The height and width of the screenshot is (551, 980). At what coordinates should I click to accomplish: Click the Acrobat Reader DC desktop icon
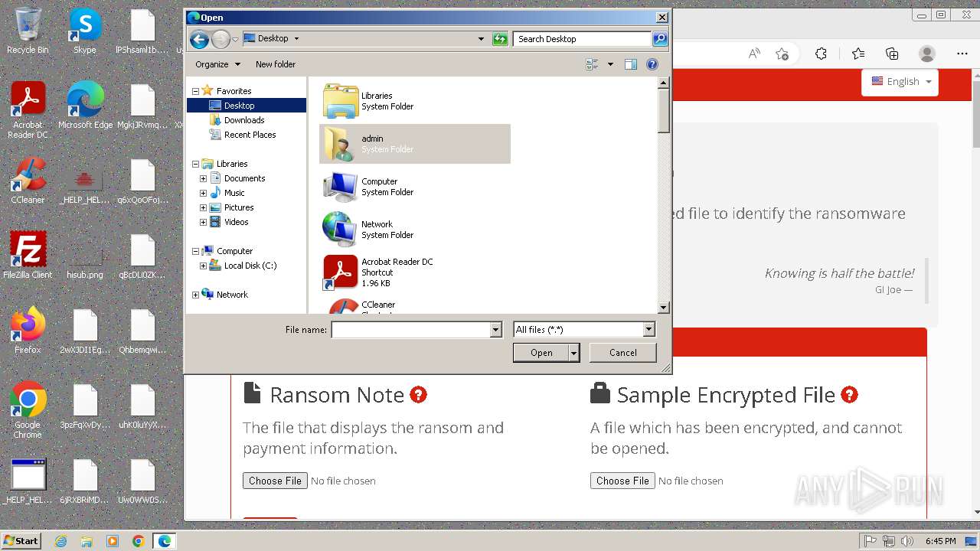click(x=28, y=110)
